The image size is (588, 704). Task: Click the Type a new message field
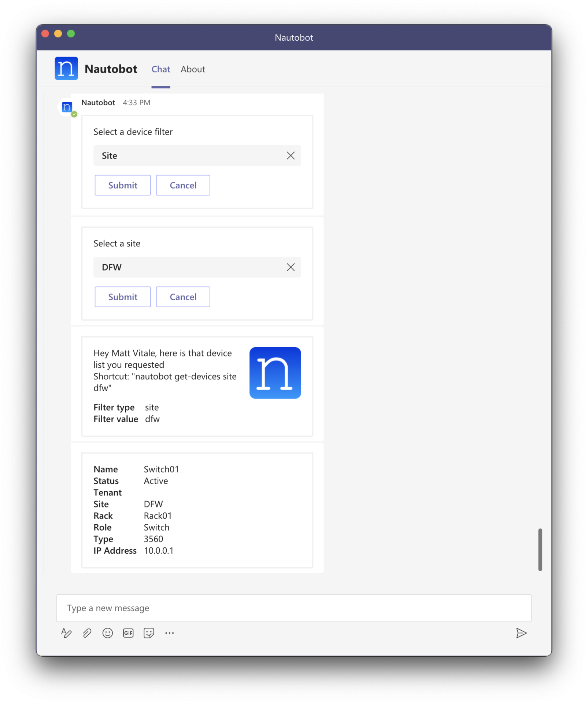[294, 608]
